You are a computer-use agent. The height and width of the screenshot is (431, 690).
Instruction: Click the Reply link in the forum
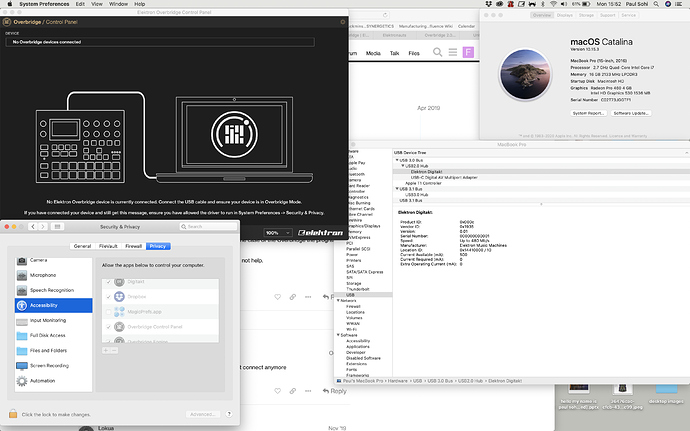(x=334, y=391)
